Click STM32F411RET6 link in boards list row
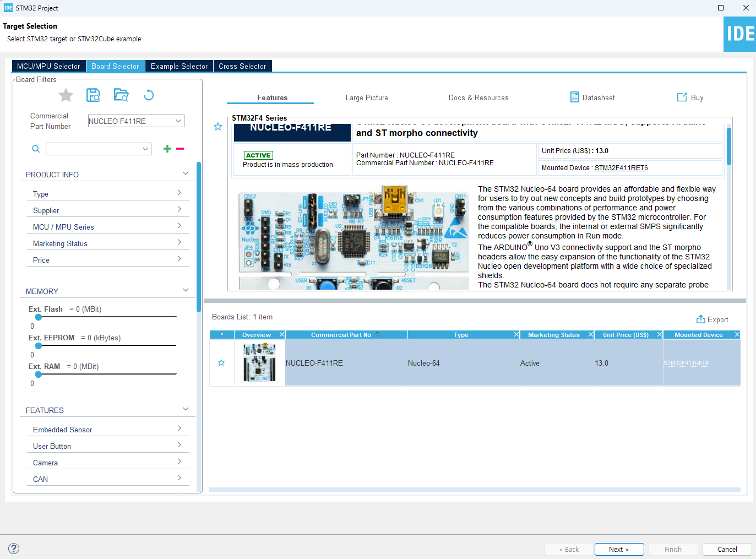Screen dimensions: 756x559 tap(686, 363)
